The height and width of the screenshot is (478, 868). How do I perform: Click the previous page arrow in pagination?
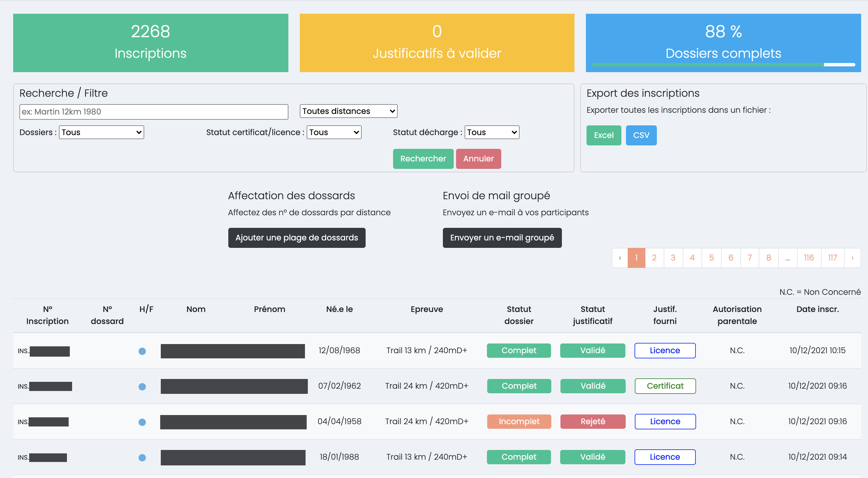(620, 258)
